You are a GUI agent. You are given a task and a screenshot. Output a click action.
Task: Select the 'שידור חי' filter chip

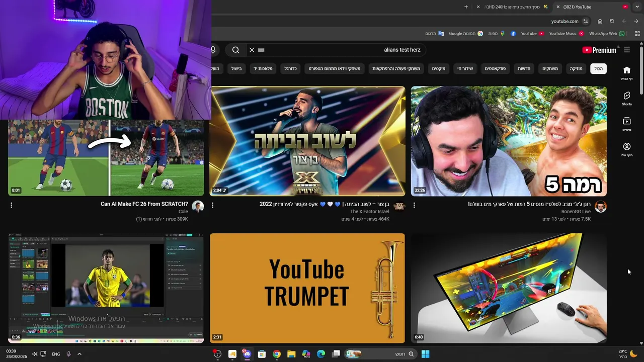(x=465, y=68)
